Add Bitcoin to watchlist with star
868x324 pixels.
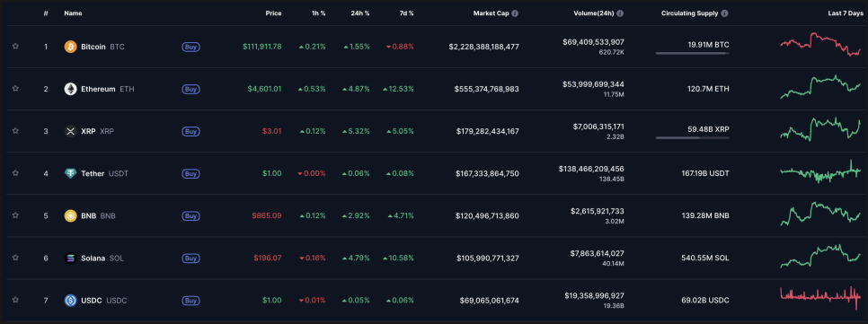pyautogui.click(x=15, y=47)
